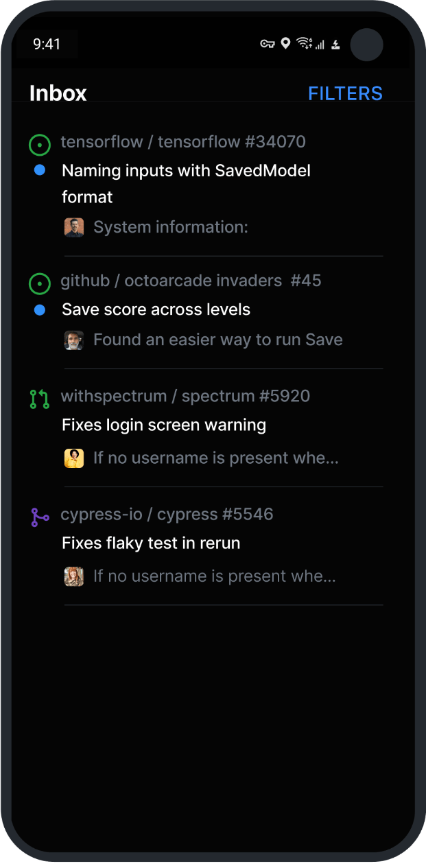Click the open issue icon beside octoarcade invaders #45

40,283
